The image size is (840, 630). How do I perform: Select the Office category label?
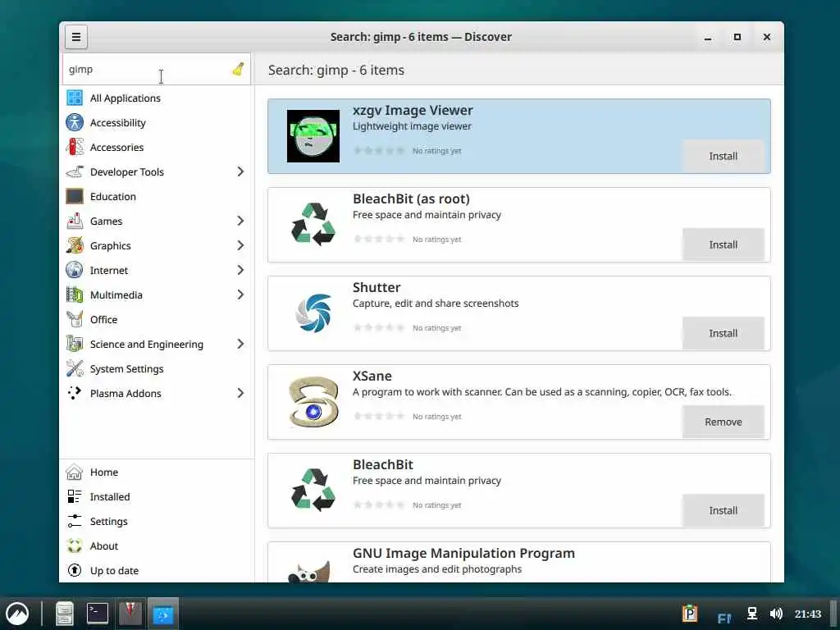103,319
